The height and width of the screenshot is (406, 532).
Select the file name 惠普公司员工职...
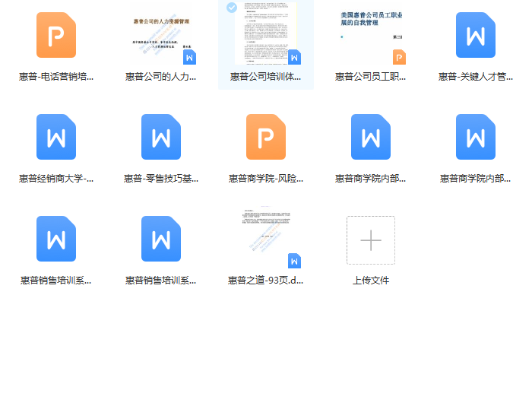[371, 77]
